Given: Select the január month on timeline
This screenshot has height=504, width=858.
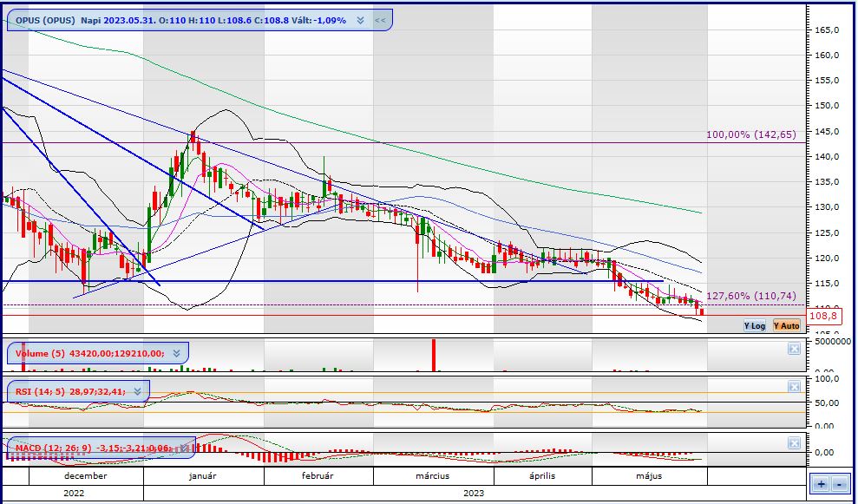Looking at the screenshot, I should [202, 475].
